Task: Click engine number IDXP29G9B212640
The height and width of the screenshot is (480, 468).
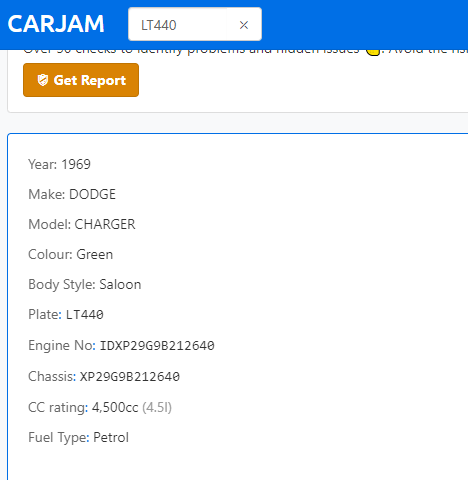Action: (x=157, y=346)
